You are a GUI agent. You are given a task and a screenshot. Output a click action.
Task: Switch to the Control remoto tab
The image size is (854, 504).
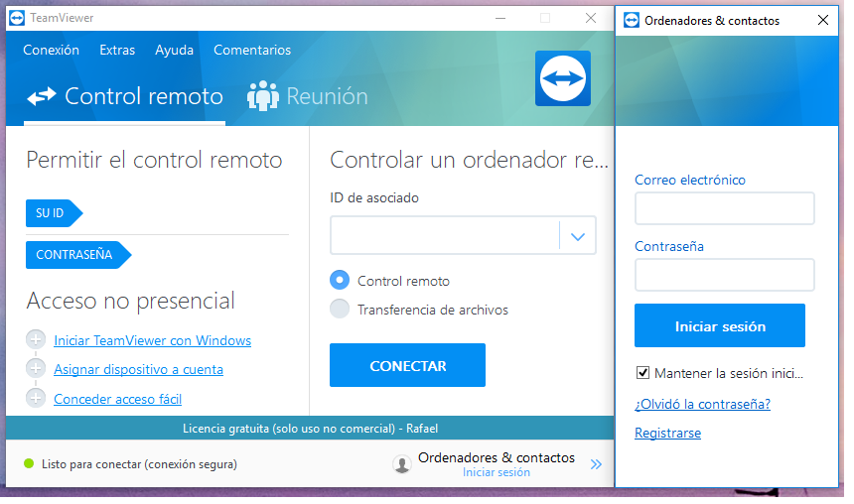[125, 97]
